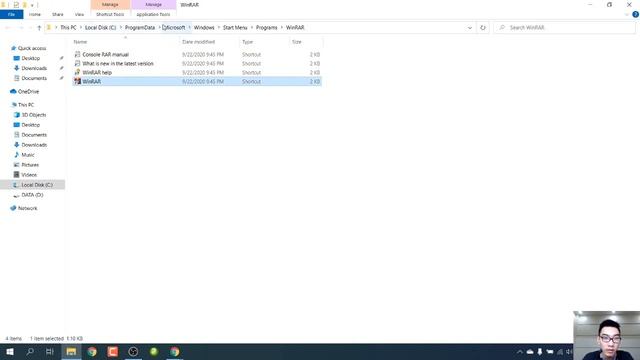Click OneDrive cloud tray icon
Viewport: 640px width, 360px height.
530,352
